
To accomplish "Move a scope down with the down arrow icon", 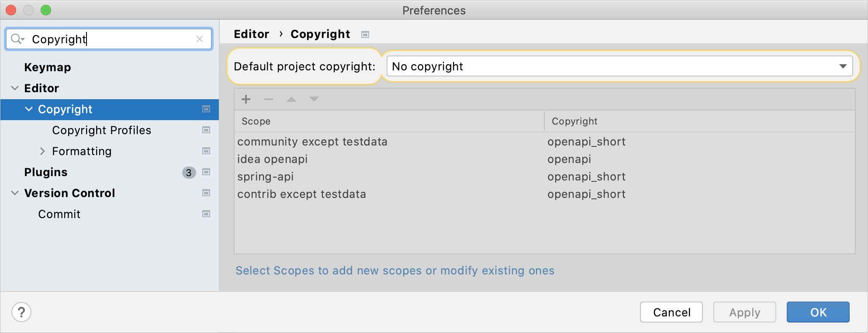I will (314, 99).
